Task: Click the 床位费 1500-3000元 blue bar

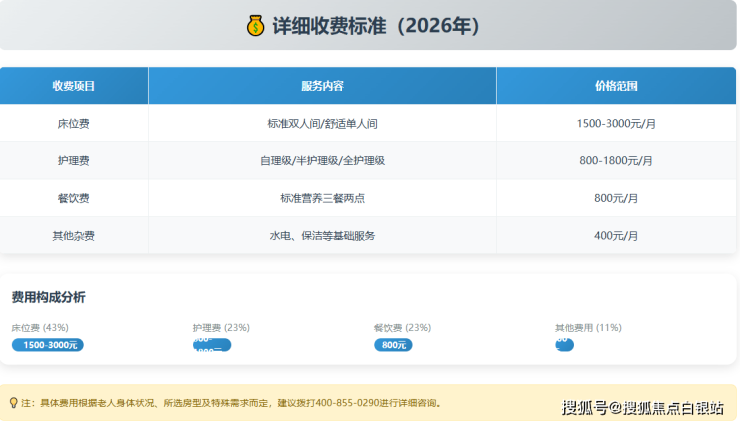Action: pyautogui.click(x=47, y=345)
